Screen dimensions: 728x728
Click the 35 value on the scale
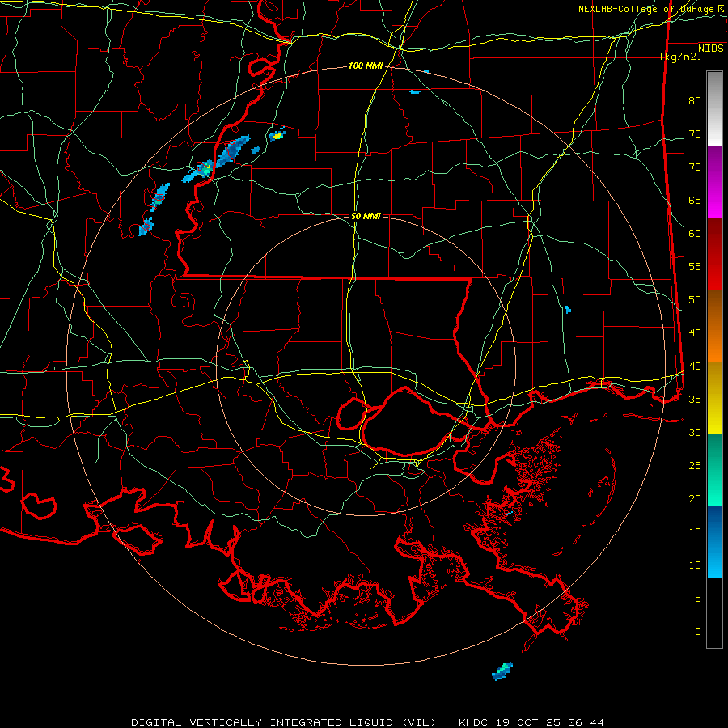click(x=695, y=400)
